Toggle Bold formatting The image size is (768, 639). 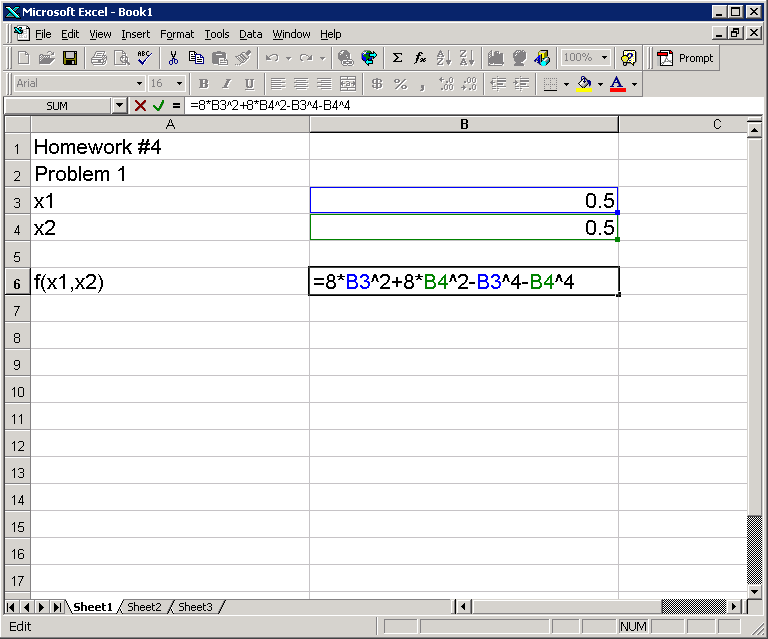point(203,84)
